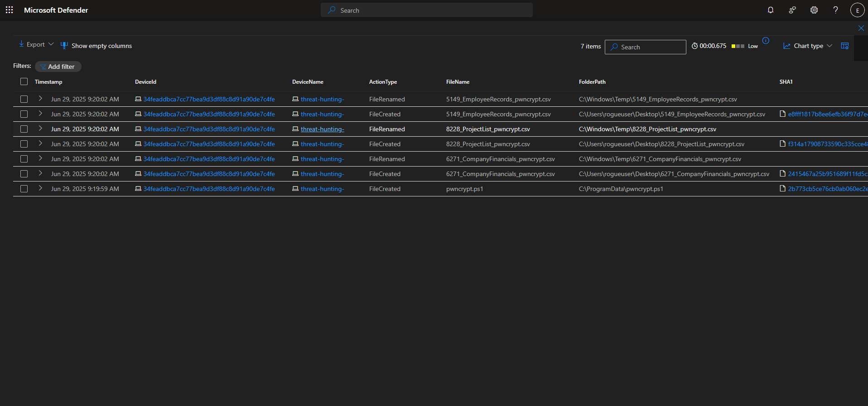The image size is (868, 406).
Task: Expand the pwncrypt.ps1 row
Action: pos(40,188)
